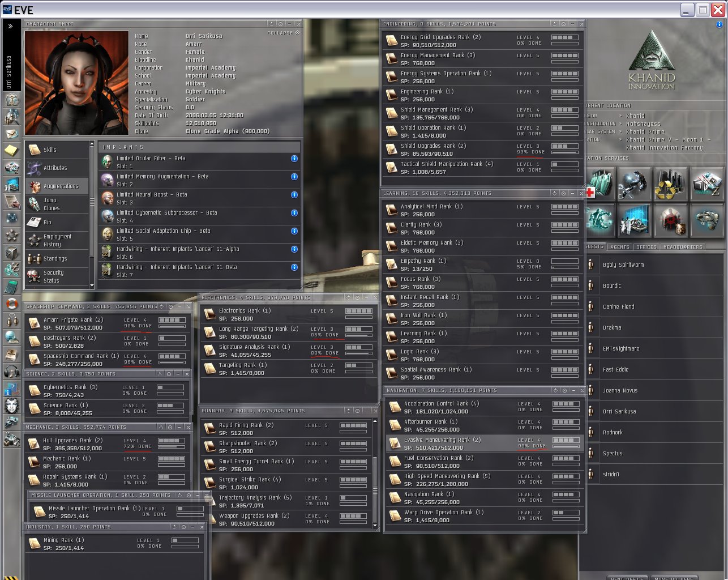Open the globe browser icon in the sidebar
Screen dimensions: 728x580
(12, 338)
